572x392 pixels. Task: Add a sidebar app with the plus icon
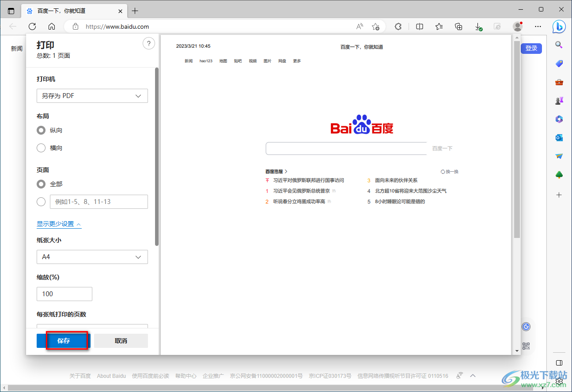coord(559,195)
